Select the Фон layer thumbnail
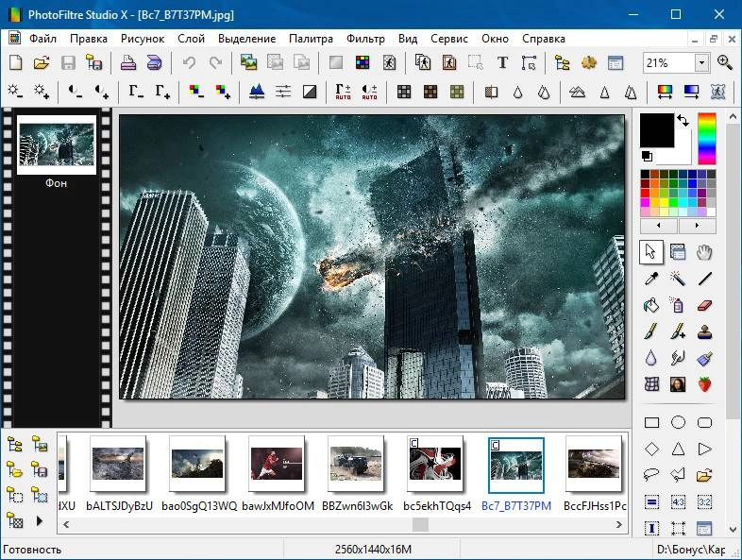This screenshot has width=742, height=560. click(x=57, y=144)
